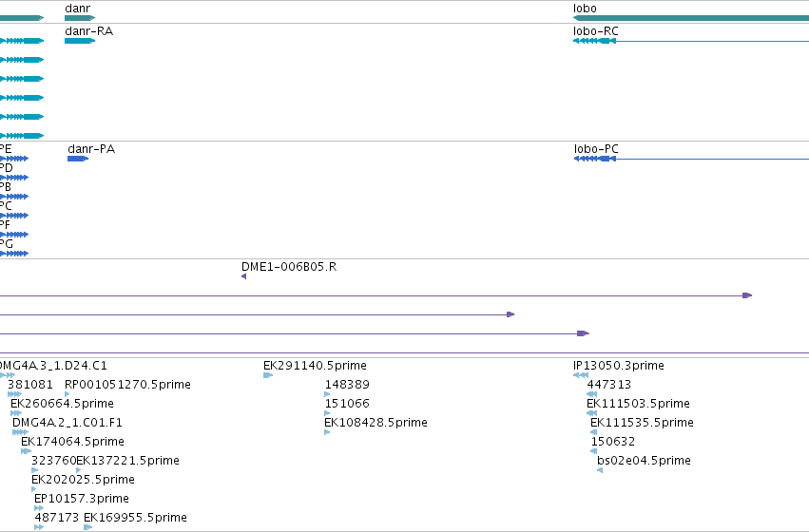The height and width of the screenshot is (532, 809).
Task: Click the bs02e04.5prime label
Action: pos(644,461)
